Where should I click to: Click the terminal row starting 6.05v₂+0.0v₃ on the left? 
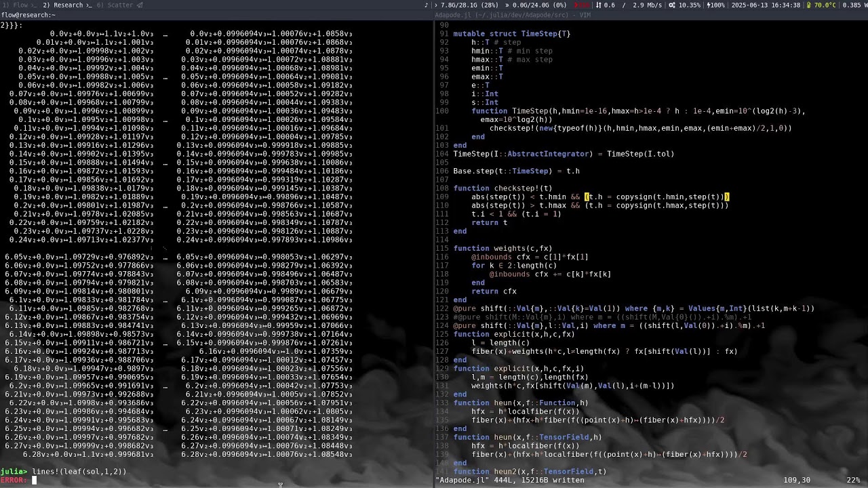[x=79, y=257]
